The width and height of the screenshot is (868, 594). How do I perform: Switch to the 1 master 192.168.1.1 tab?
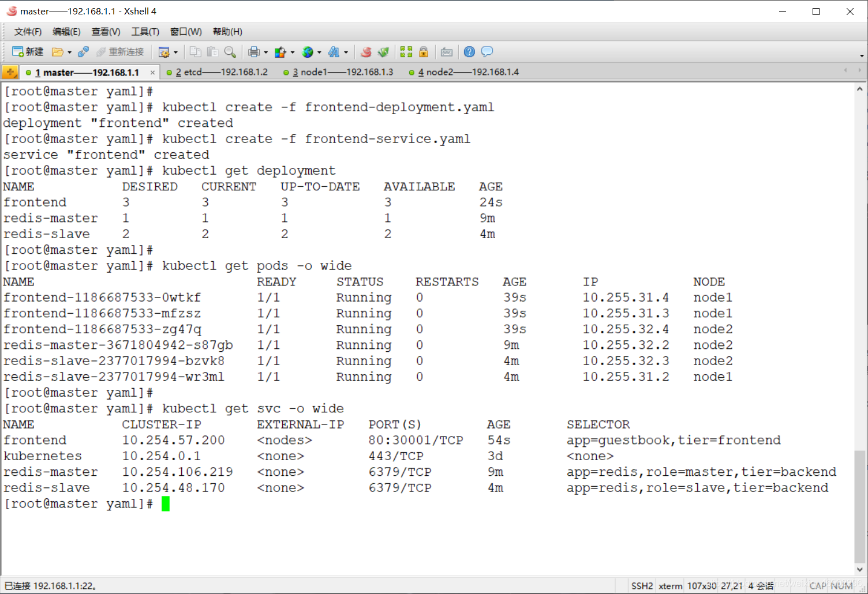click(87, 72)
